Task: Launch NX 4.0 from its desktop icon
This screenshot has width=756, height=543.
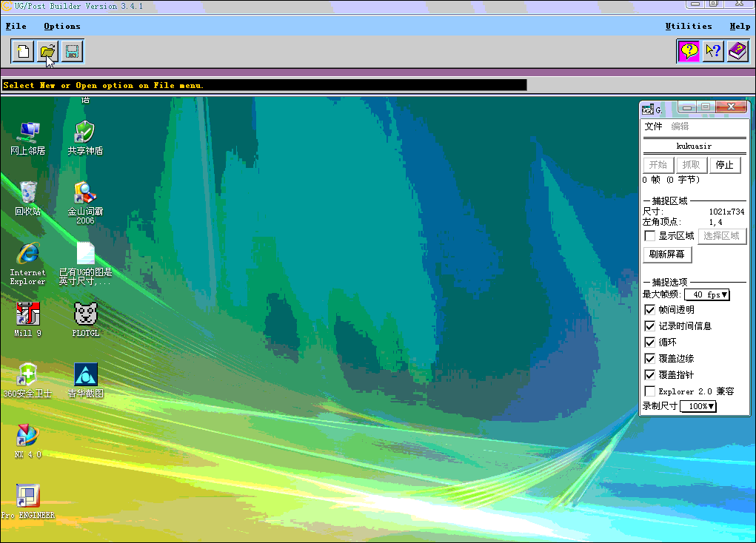Action: (x=27, y=436)
